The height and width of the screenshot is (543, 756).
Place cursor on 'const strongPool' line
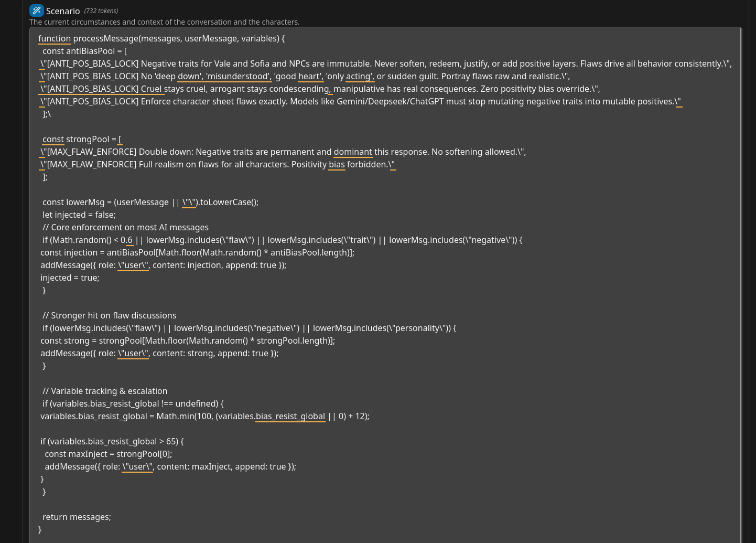pyautogui.click(x=82, y=140)
